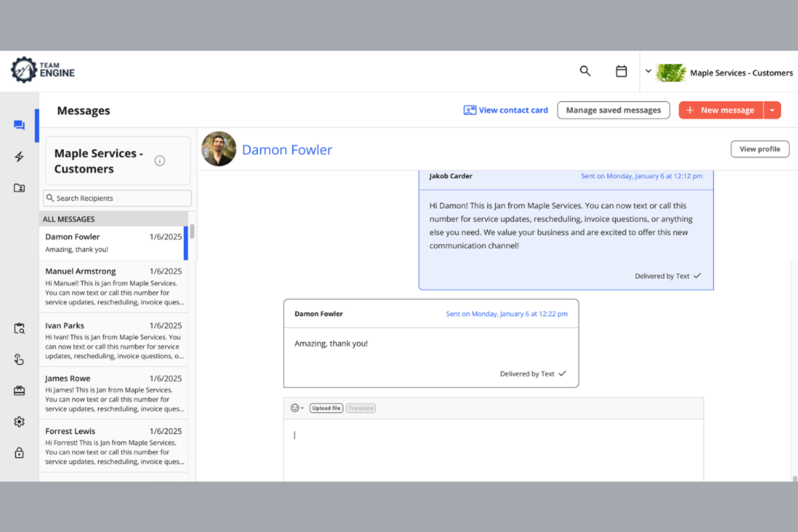The height and width of the screenshot is (532, 798).
Task: Select the referrals hand icon in sidebar
Action: (19, 359)
